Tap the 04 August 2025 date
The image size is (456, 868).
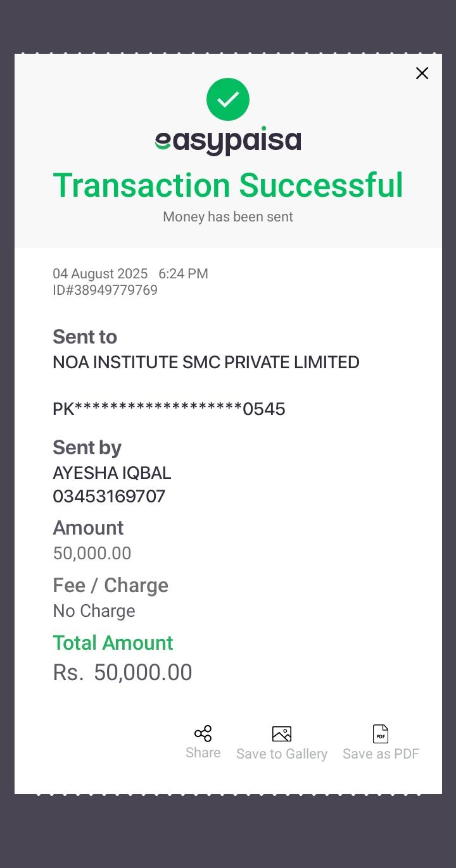pos(100,274)
